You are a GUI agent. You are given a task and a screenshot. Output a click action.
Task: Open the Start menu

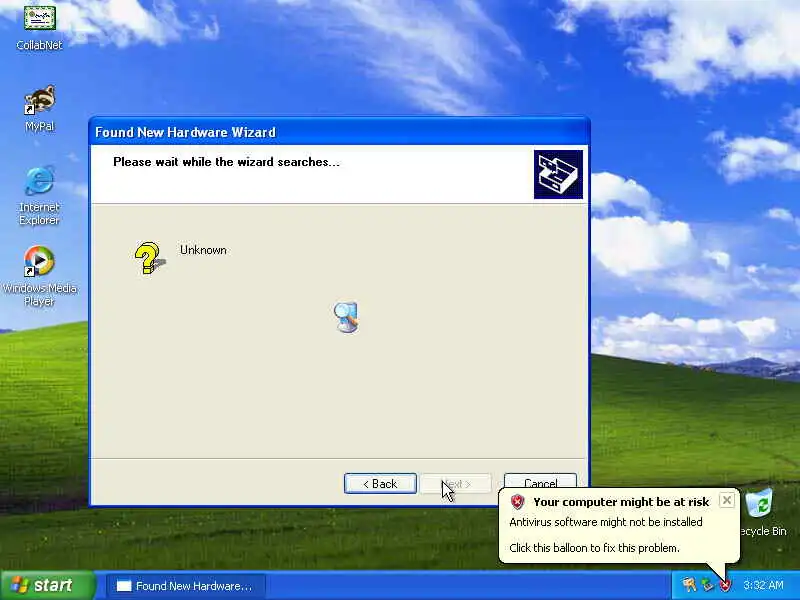[48, 585]
